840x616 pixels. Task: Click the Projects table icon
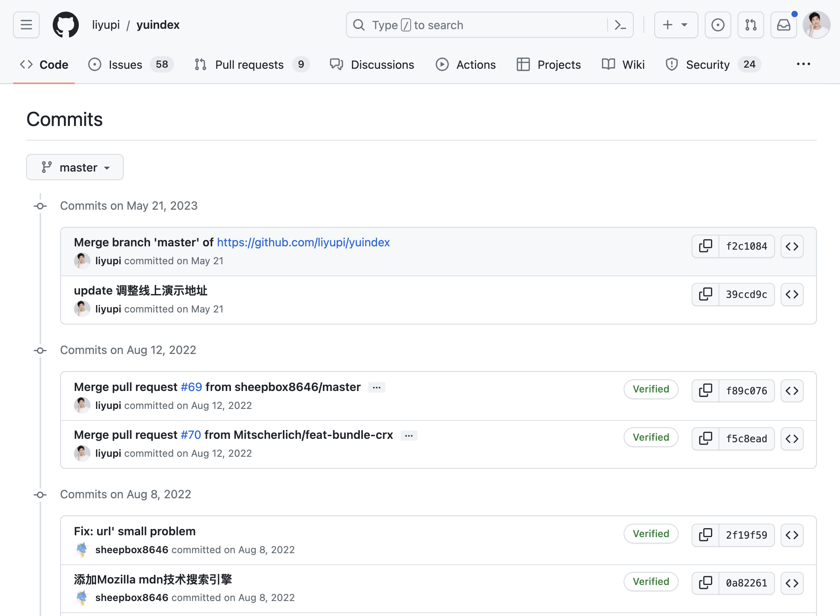click(522, 64)
